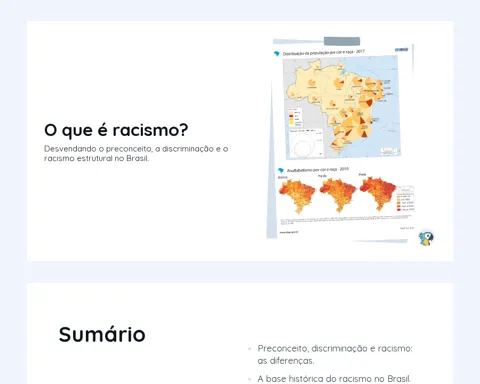The height and width of the screenshot is (384, 480).
Task: Click the 'A base histórica do racismo' bullet
Action: (x=334, y=379)
